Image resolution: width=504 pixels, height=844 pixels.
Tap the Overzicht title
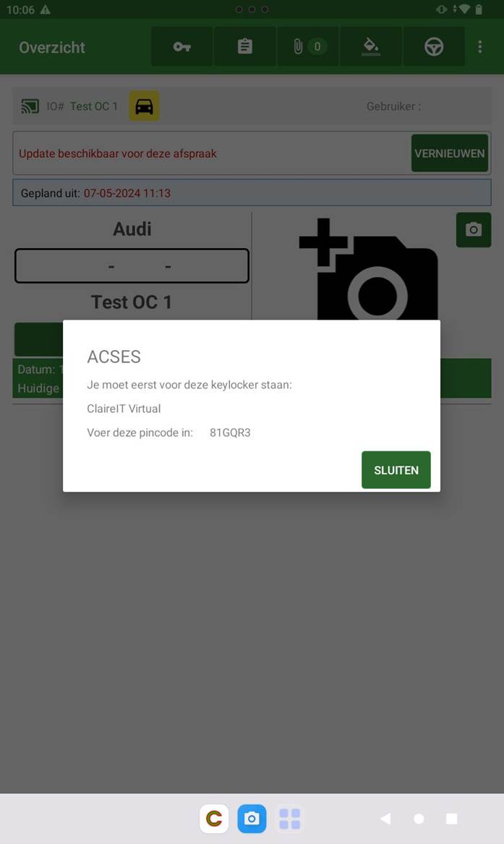pyautogui.click(x=52, y=47)
